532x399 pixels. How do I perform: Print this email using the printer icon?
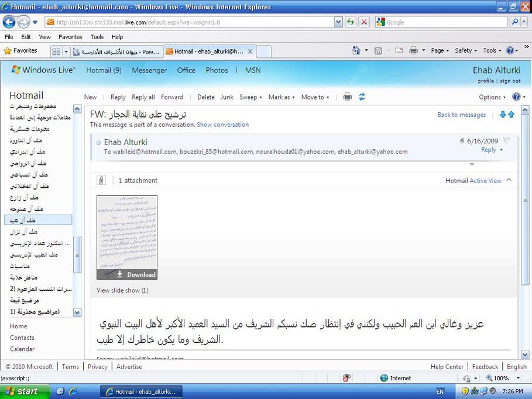[x=347, y=97]
